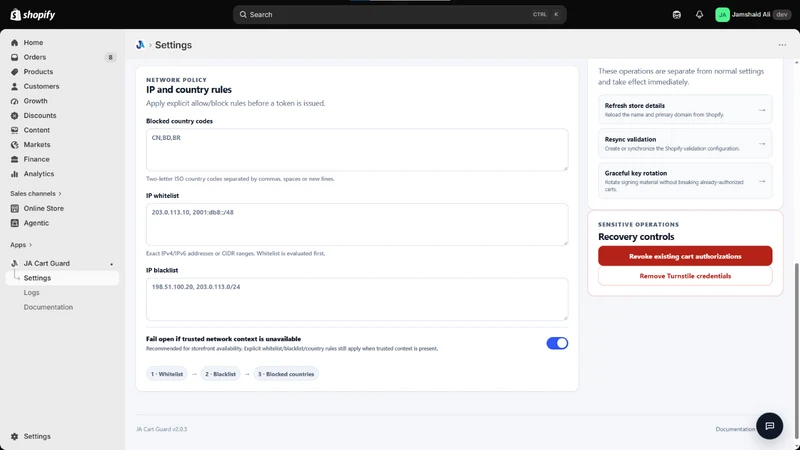Open Refresh store details action
This screenshot has width=800, height=450.
[685, 110]
